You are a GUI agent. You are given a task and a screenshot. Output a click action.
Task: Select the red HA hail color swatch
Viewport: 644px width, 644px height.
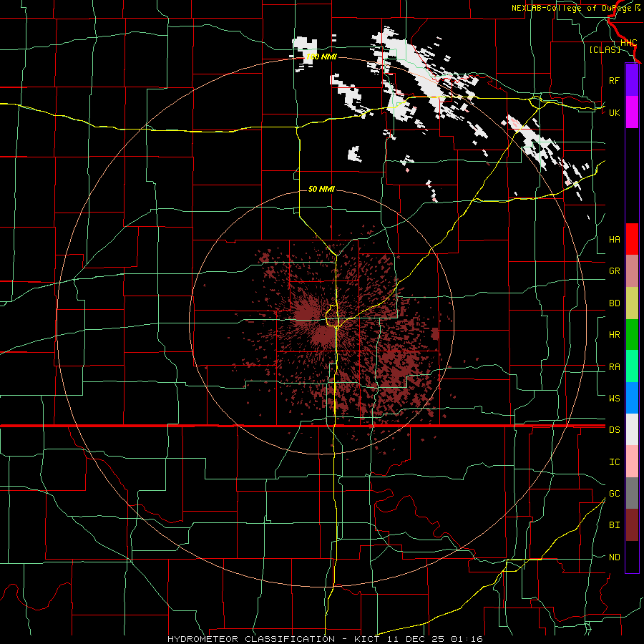pyautogui.click(x=632, y=239)
